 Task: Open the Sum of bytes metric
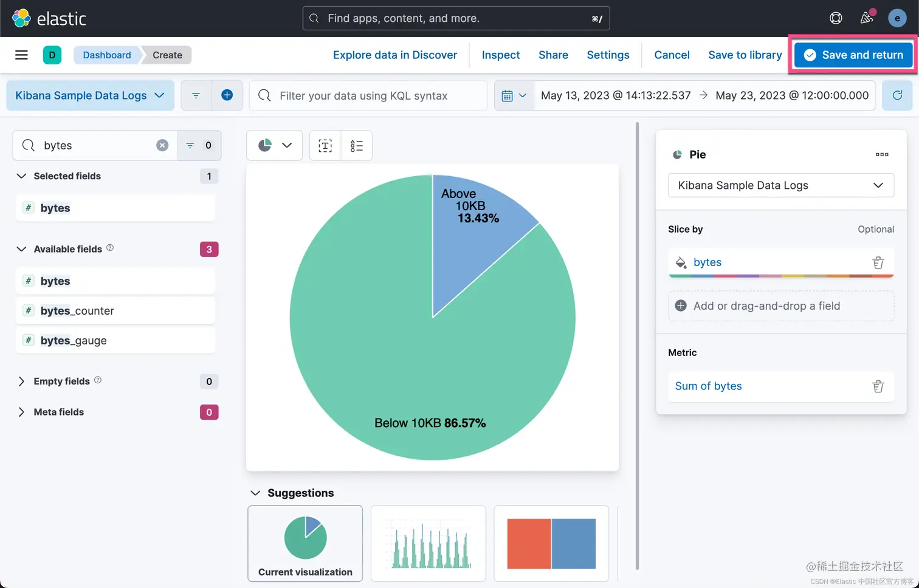(x=709, y=386)
